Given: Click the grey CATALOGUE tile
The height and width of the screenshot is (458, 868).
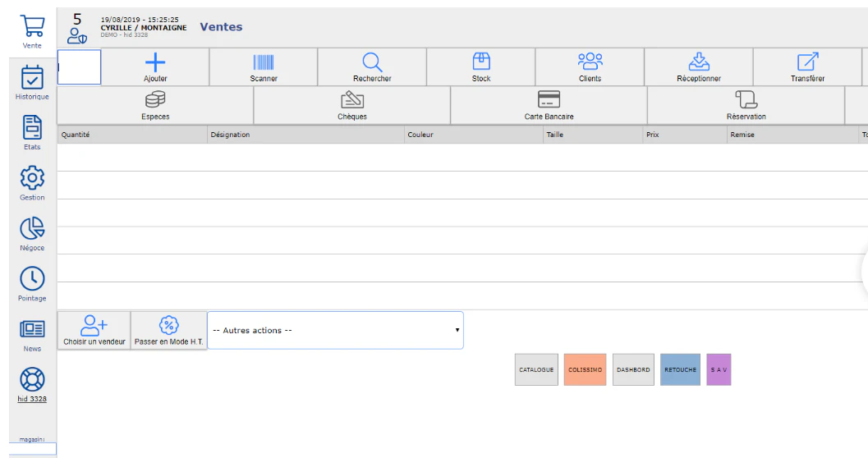Looking at the screenshot, I should pyautogui.click(x=536, y=369).
